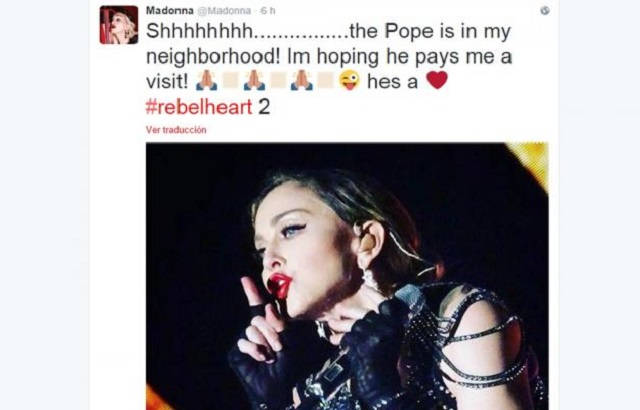The width and height of the screenshot is (640, 410).
Task: Click Ver traducción to translate tweet
Action: [x=176, y=130]
